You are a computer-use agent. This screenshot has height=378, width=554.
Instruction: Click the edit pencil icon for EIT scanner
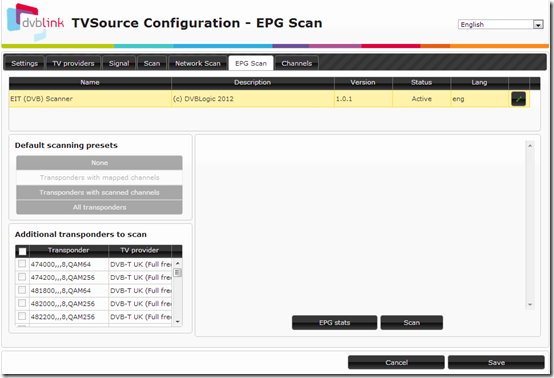(x=518, y=99)
